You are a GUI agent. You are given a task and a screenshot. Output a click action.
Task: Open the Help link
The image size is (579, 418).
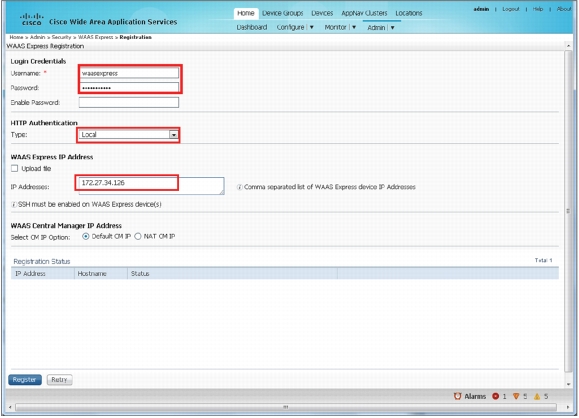coord(538,9)
